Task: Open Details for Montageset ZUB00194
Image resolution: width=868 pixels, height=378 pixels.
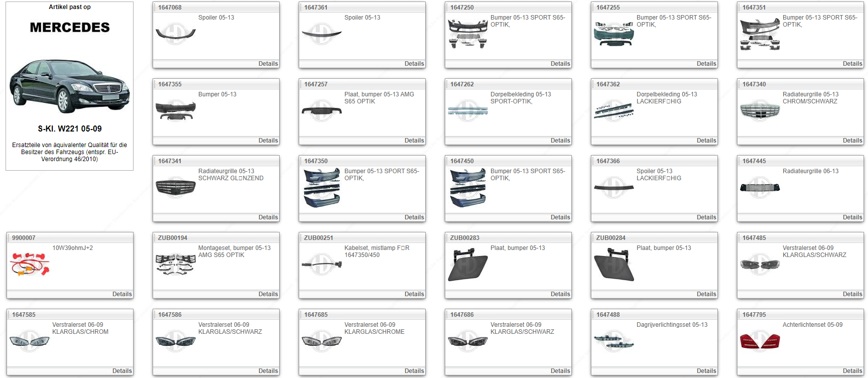Action: click(x=268, y=294)
